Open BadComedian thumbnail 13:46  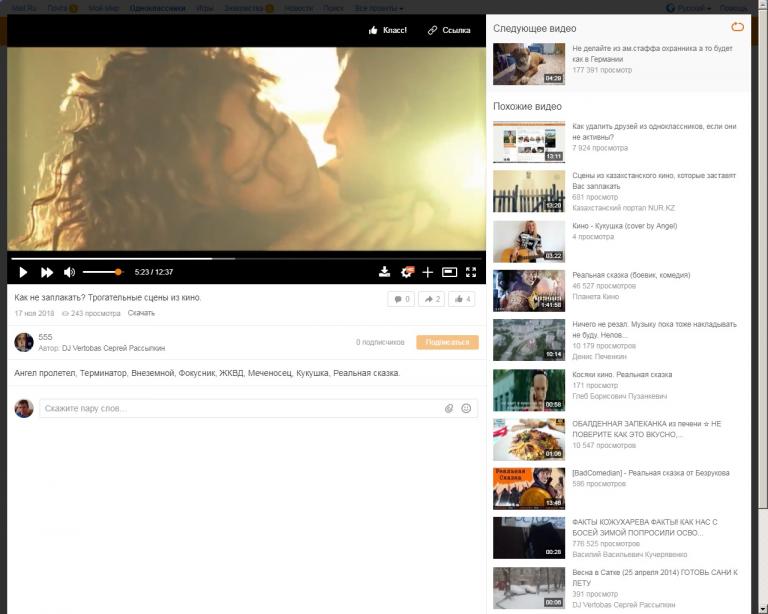[x=529, y=489]
